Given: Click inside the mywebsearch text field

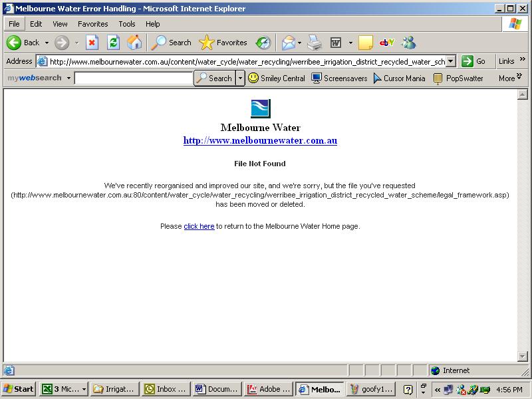Looking at the screenshot, I should 133,78.
